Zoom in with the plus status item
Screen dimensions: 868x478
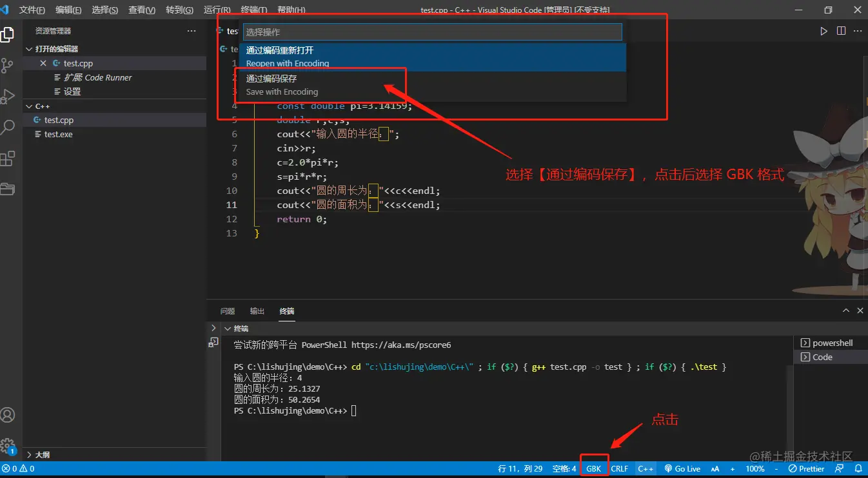pos(733,469)
